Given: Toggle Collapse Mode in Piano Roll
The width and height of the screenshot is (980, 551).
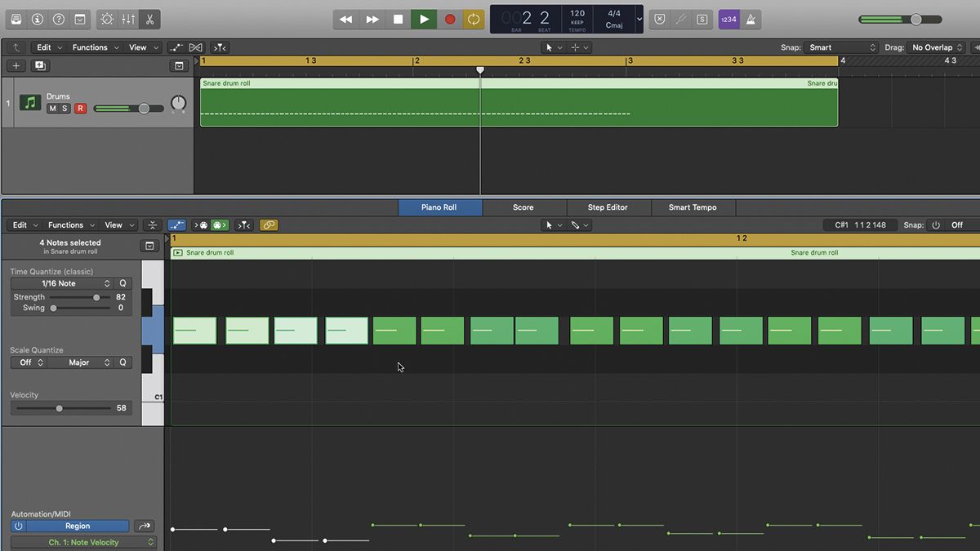Looking at the screenshot, I should (x=152, y=225).
